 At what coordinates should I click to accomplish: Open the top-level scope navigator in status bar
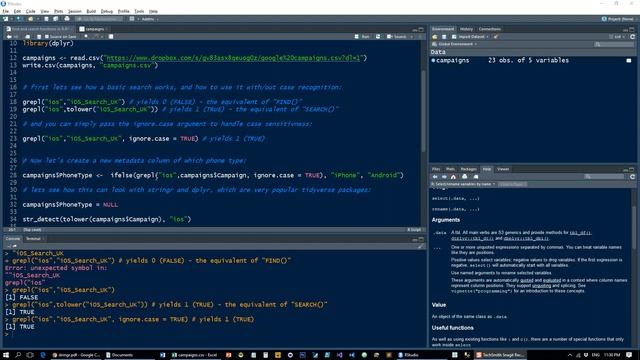32,230
